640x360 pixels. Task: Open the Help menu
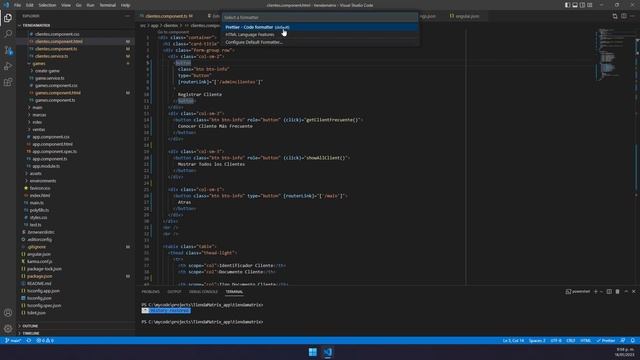125,5
